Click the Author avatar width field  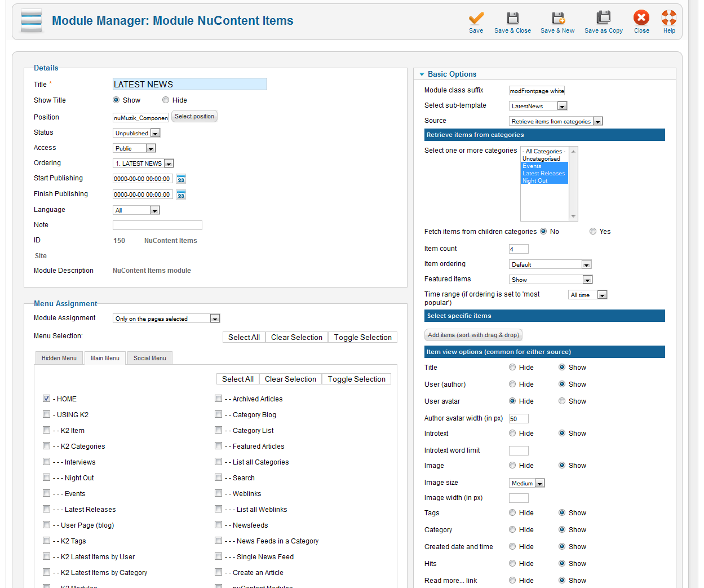[x=519, y=419]
